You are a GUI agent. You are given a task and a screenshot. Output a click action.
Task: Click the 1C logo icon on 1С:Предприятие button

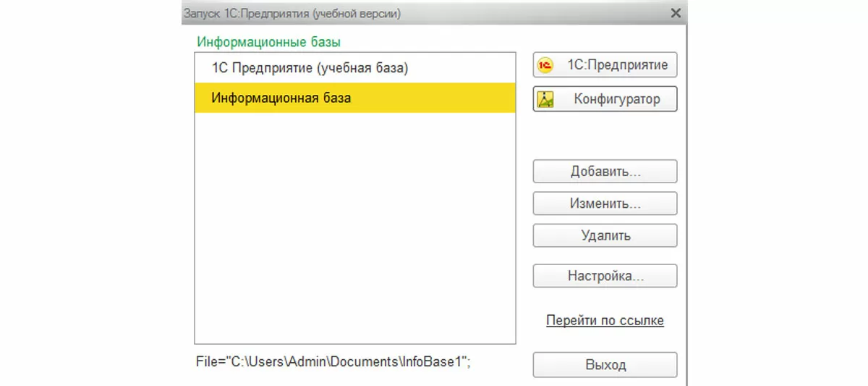[x=545, y=65]
